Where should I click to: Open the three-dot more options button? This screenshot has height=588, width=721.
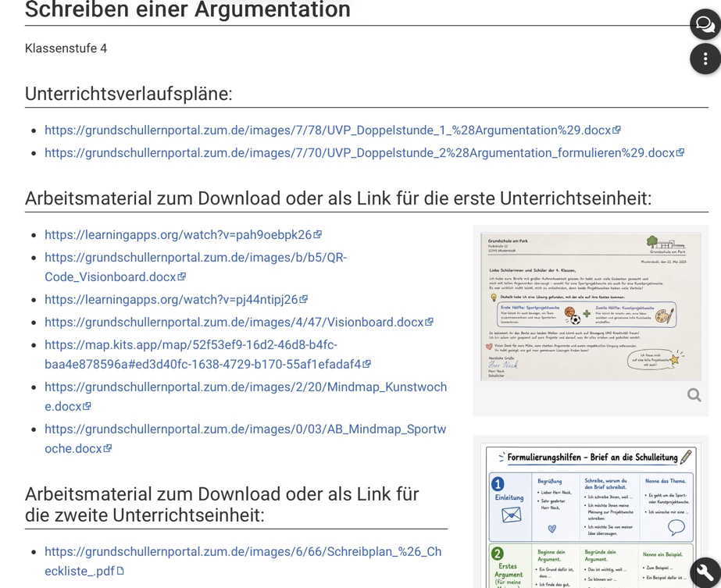pos(705,59)
